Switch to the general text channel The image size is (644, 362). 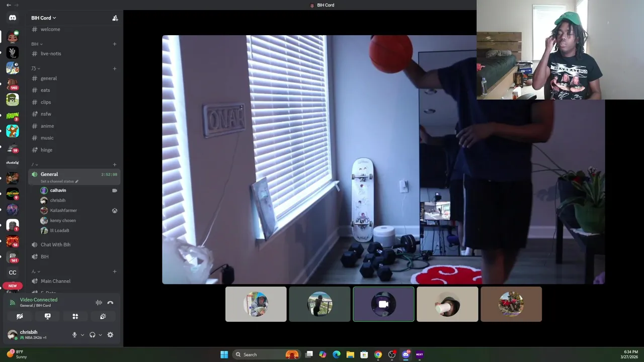[74, 78]
